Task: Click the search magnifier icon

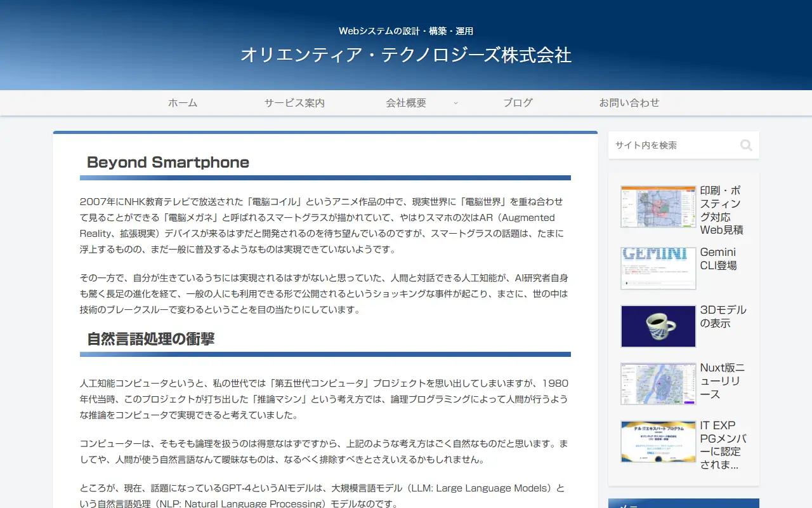Action: tap(746, 145)
